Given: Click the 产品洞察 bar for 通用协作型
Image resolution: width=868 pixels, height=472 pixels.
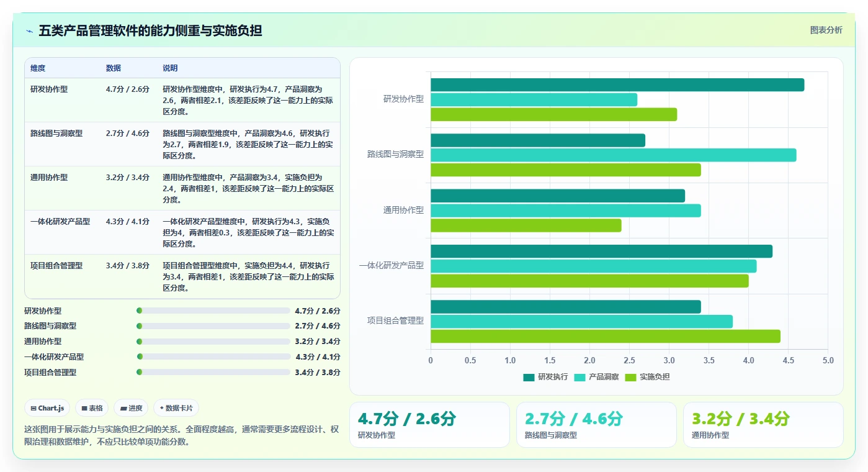Looking at the screenshot, I should (566, 211).
